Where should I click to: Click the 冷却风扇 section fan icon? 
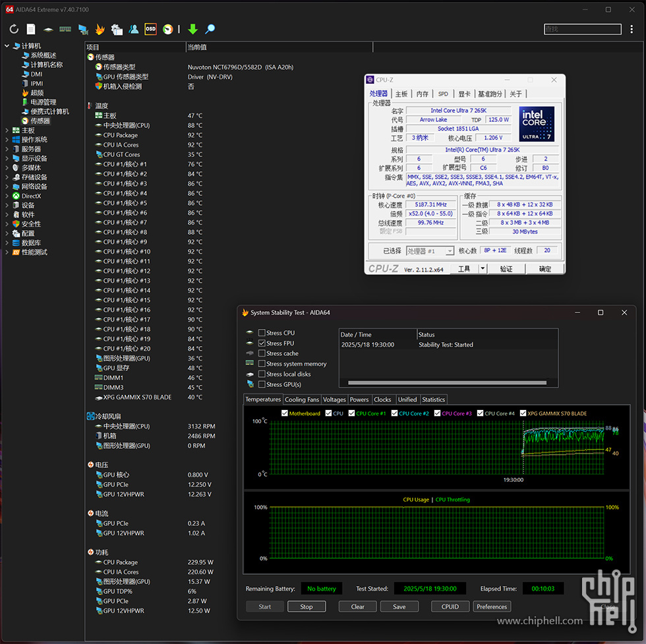tap(91, 416)
